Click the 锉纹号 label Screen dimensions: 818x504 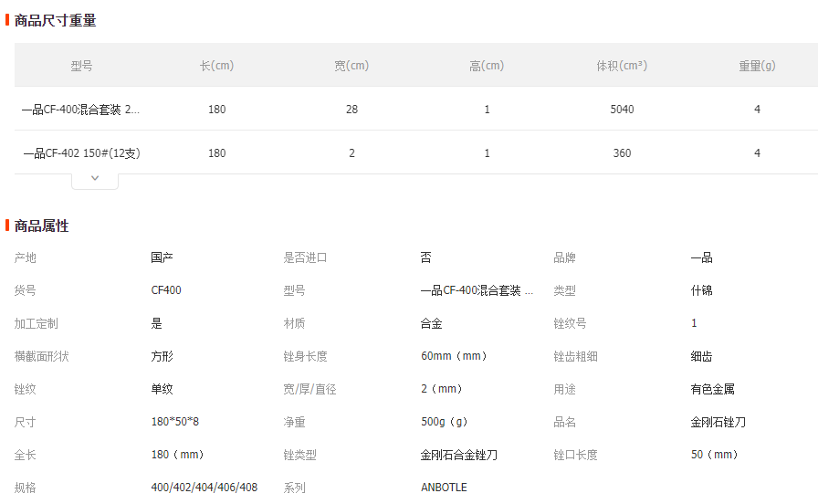coord(570,323)
